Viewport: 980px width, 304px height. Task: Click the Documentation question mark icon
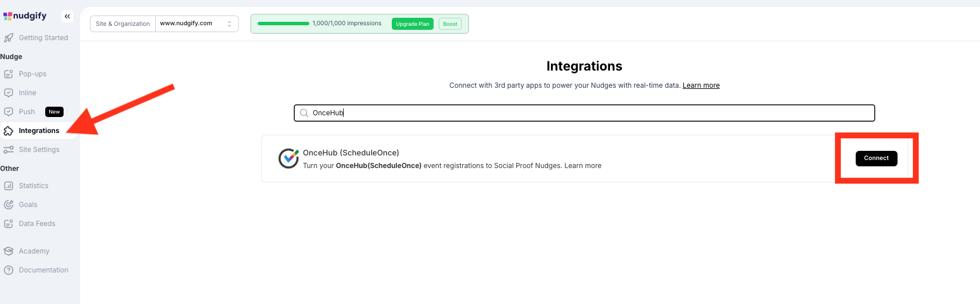[9, 270]
